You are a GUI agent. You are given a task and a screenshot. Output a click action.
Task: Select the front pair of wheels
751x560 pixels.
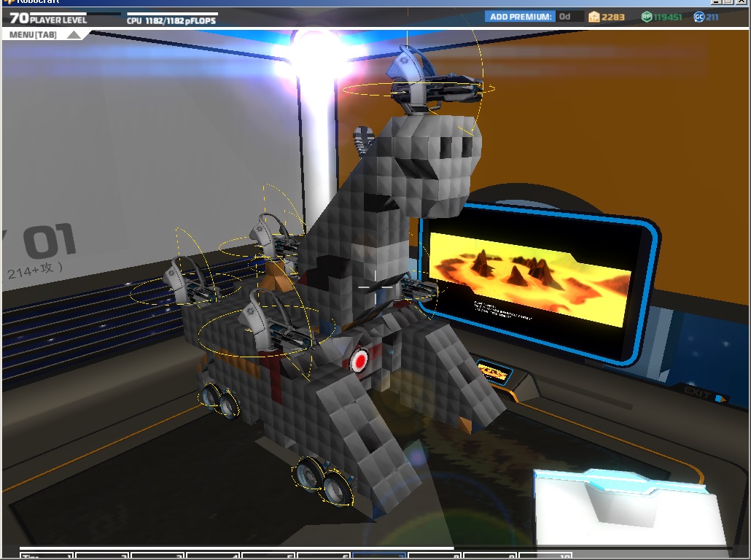[x=324, y=481]
